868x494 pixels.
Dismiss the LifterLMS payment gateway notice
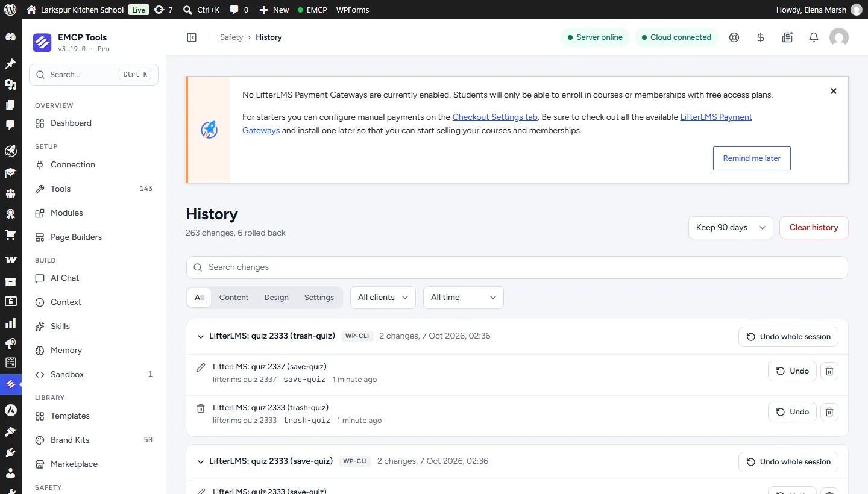(x=834, y=91)
